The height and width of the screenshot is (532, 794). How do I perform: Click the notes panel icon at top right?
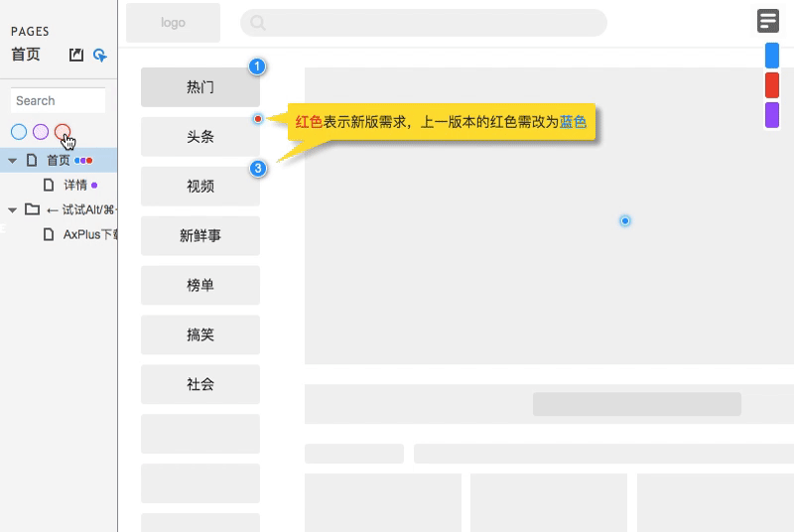pyautogui.click(x=767, y=21)
